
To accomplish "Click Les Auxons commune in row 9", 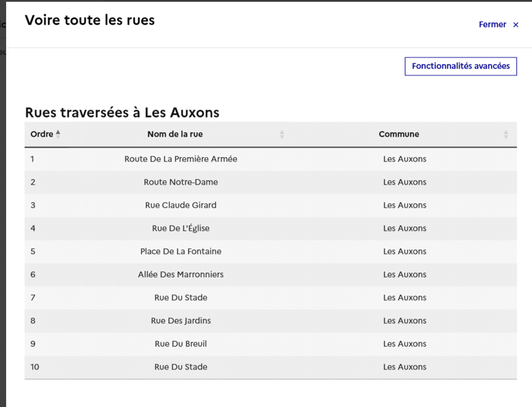I will 405,344.
